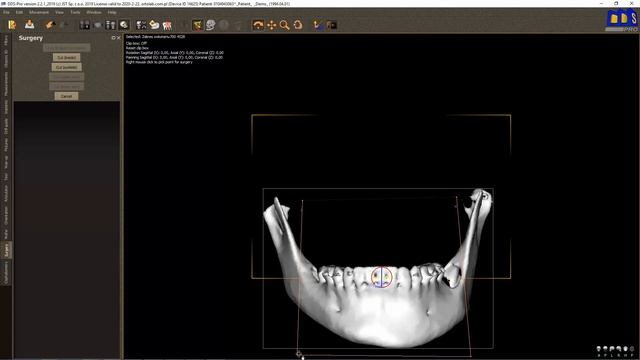Click the active surgery cut tool icon
640x360 pixels.
tap(198, 25)
